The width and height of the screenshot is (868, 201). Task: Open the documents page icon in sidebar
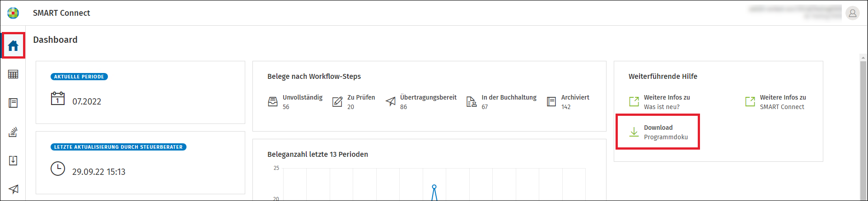(13, 103)
